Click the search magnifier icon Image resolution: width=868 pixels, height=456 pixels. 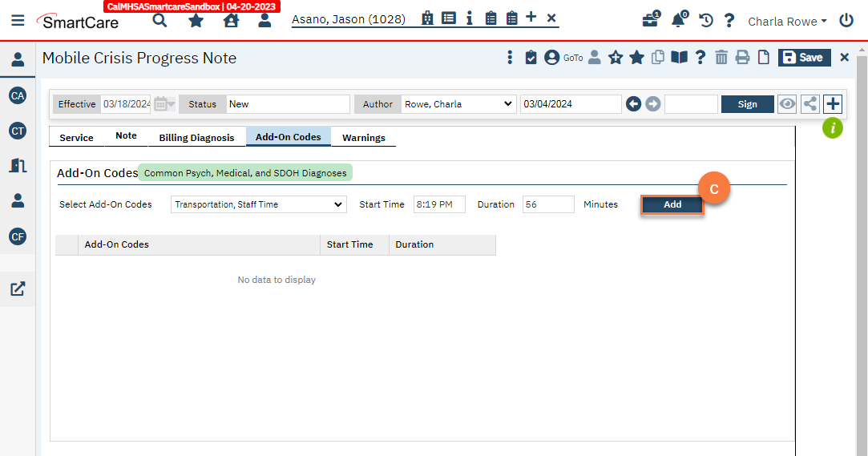point(160,20)
